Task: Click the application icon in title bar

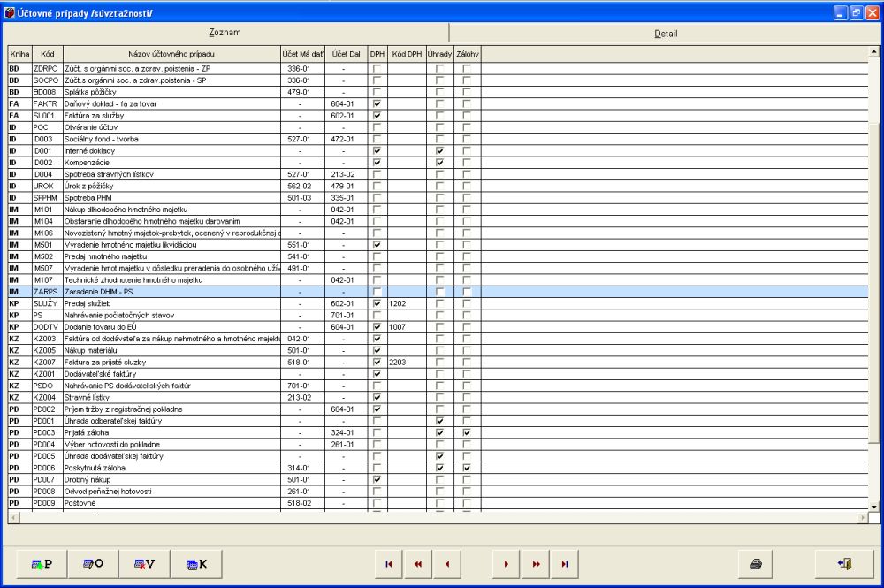Action: [x=9, y=12]
